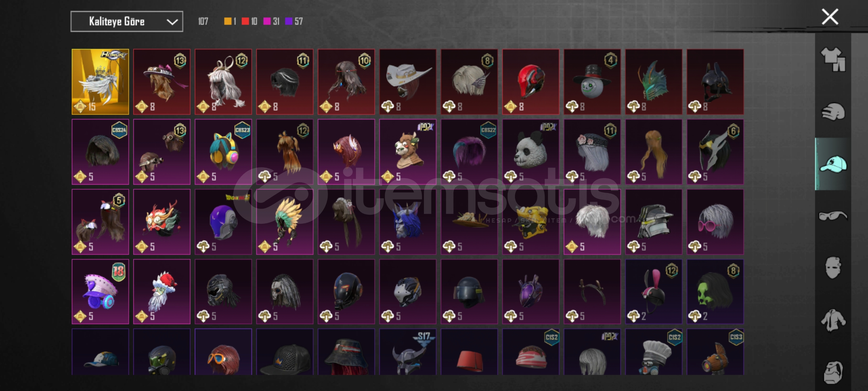Select the red motorcycle helmet item
This screenshot has height=391, width=868.
[x=531, y=82]
